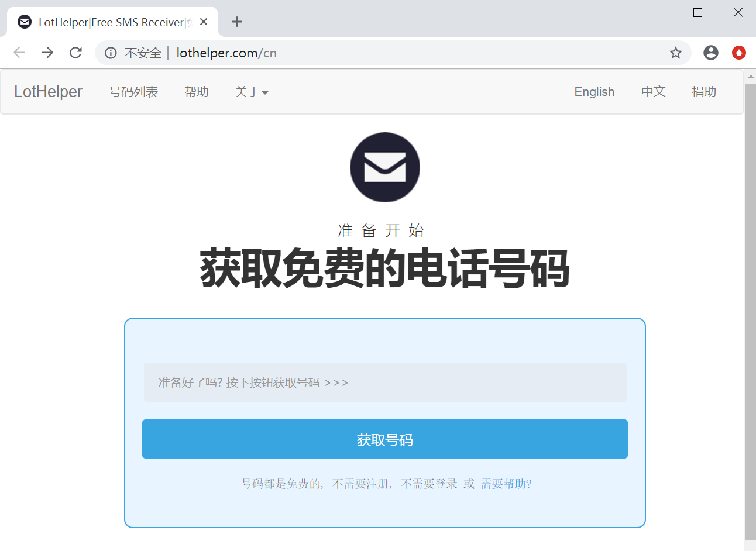Screen dimensions: 756x551
Task: Close the LotHelper browser tab
Action: coord(204,22)
